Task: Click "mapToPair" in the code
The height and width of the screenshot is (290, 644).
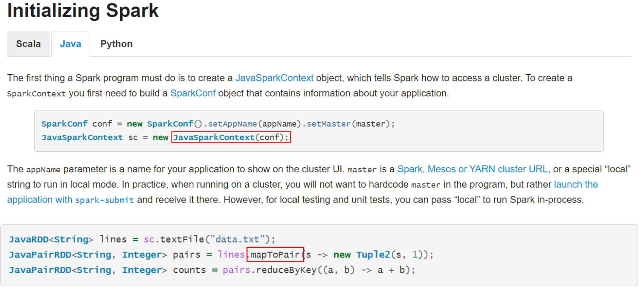Action: pos(275,255)
